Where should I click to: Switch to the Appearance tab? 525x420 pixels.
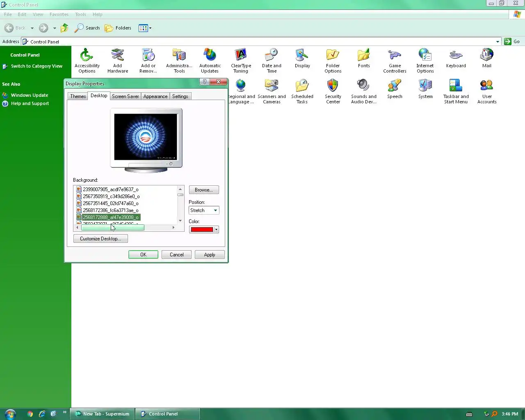(155, 96)
